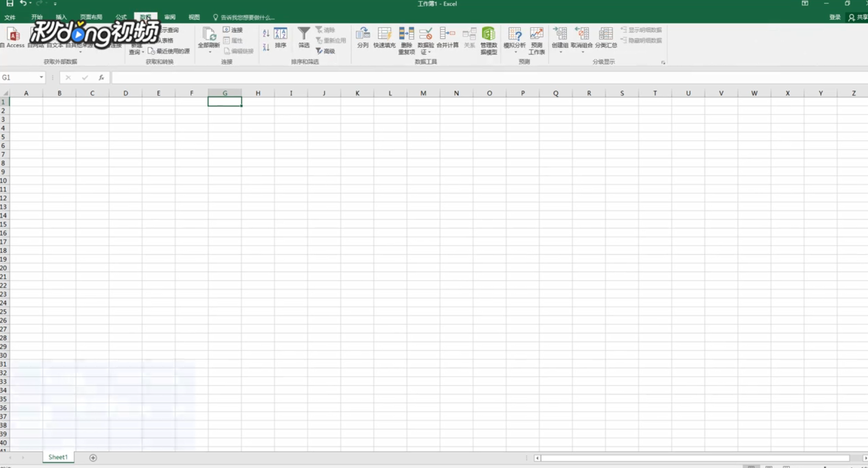This screenshot has width=868, height=468.
Task: Select the Sheet1 tab
Action: pos(58,457)
